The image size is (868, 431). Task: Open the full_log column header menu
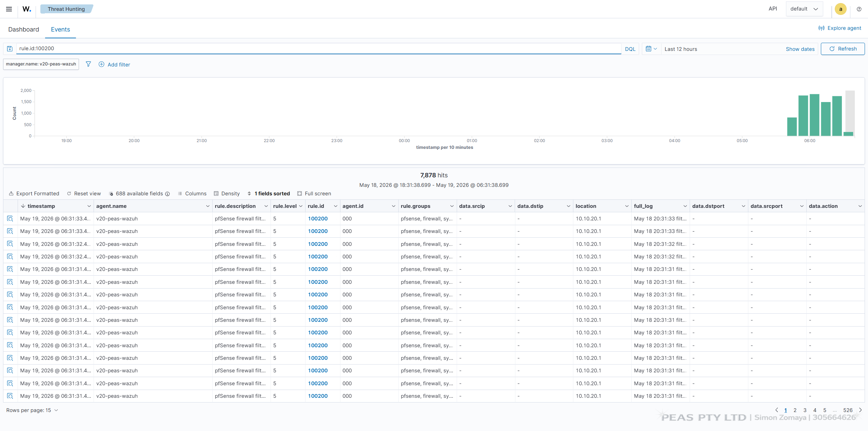(x=685, y=206)
